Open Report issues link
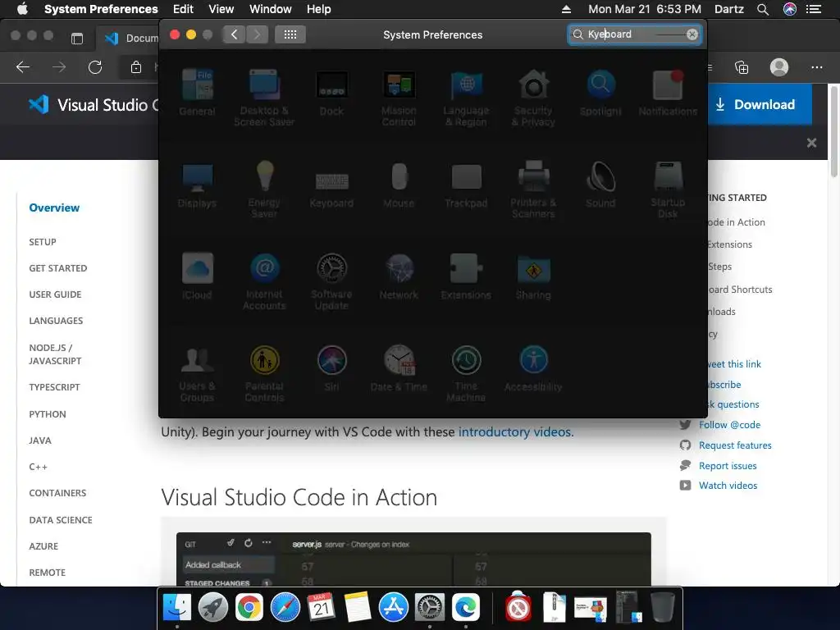The width and height of the screenshot is (840, 630). (728, 466)
